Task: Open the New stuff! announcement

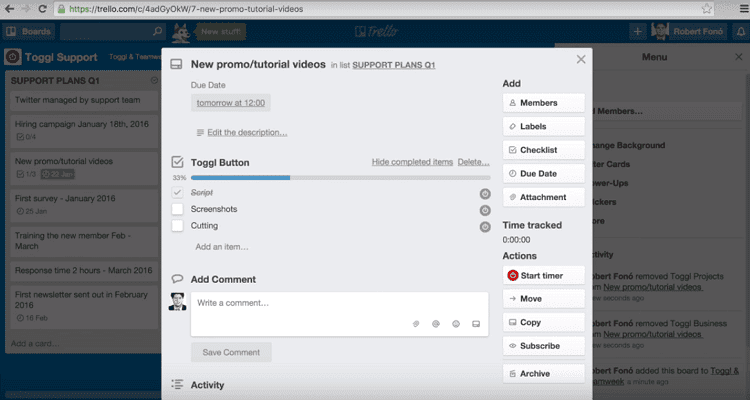Action: pos(221,32)
